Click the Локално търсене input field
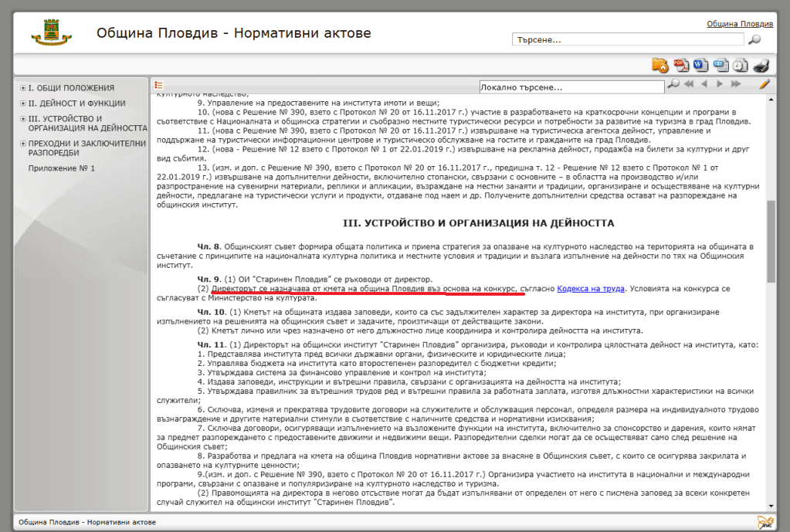 point(570,86)
